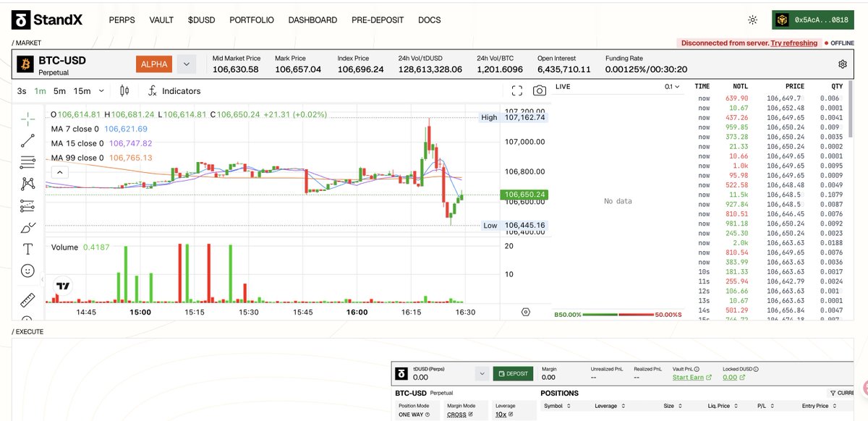Open chart time axis settings gear
This screenshot has height=421, width=868.
click(x=526, y=312)
